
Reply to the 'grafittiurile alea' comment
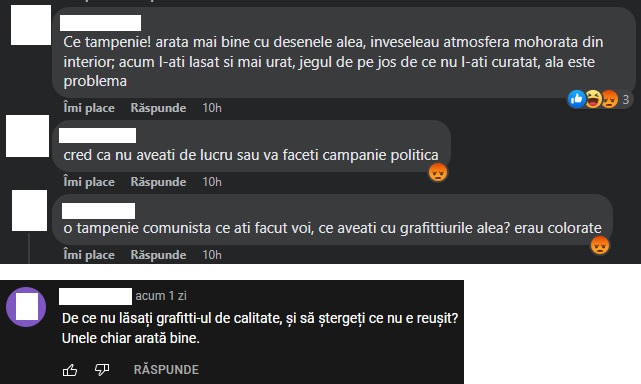coord(158,255)
